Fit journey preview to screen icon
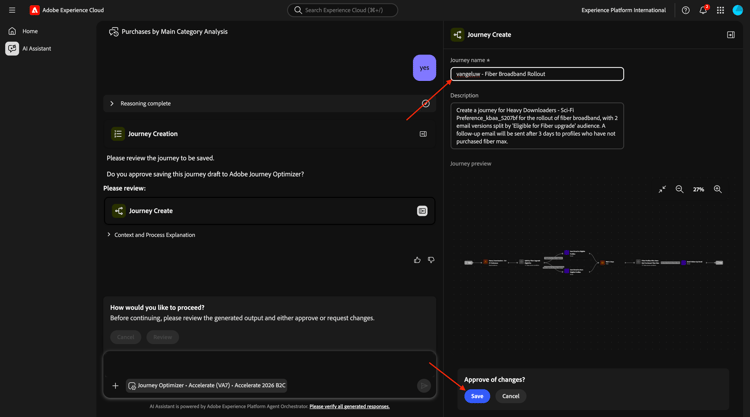The image size is (750, 417). (x=662, y=189)
